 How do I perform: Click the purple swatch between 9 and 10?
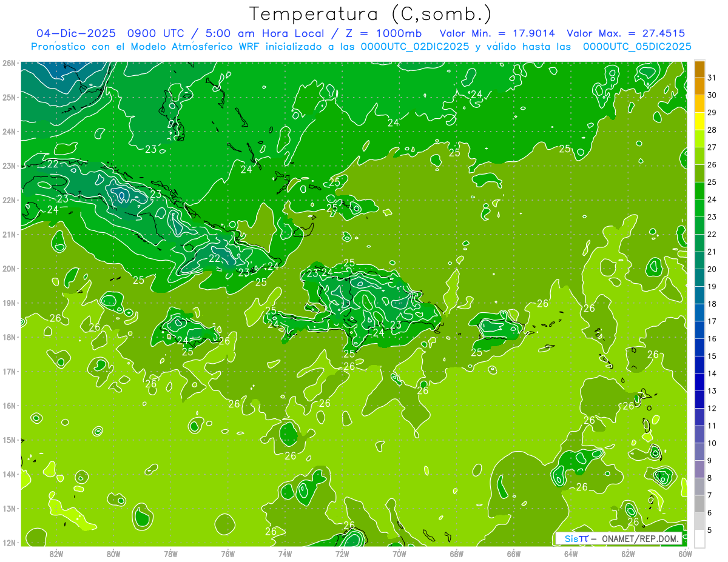[x=699, y=452]
